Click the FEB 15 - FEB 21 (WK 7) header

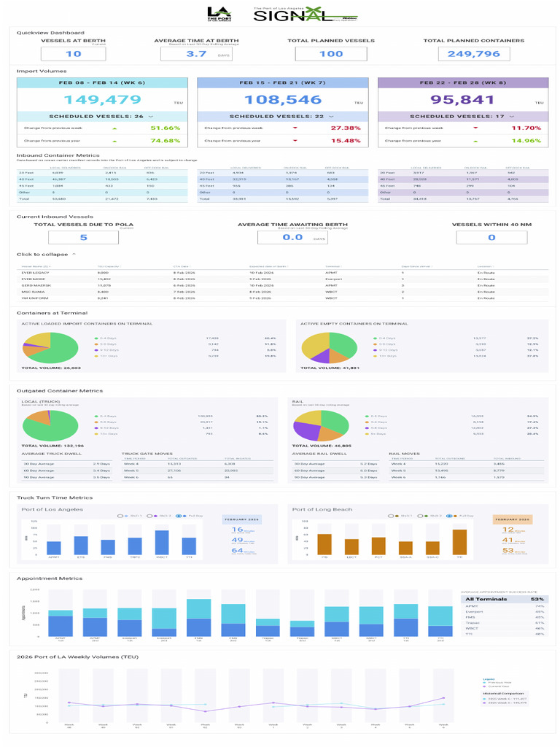(x=283, y=83)
